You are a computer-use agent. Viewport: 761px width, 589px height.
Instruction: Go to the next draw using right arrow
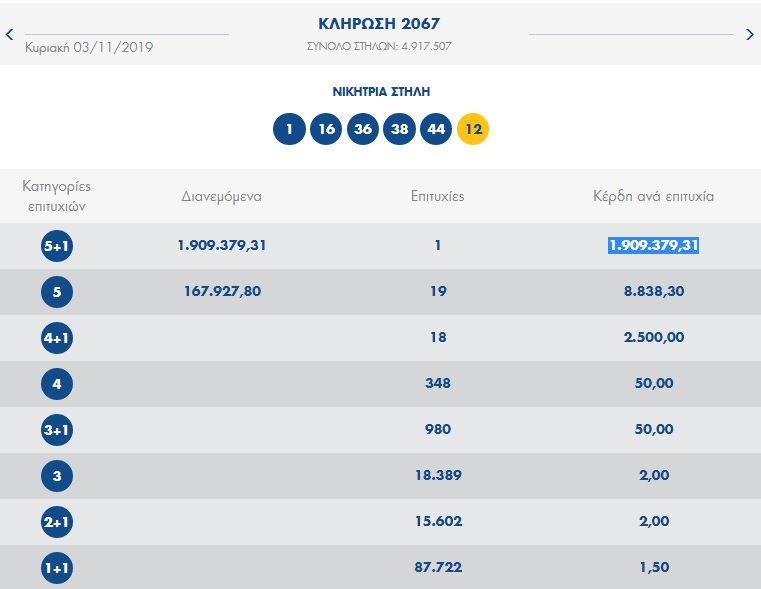[750, 34]
